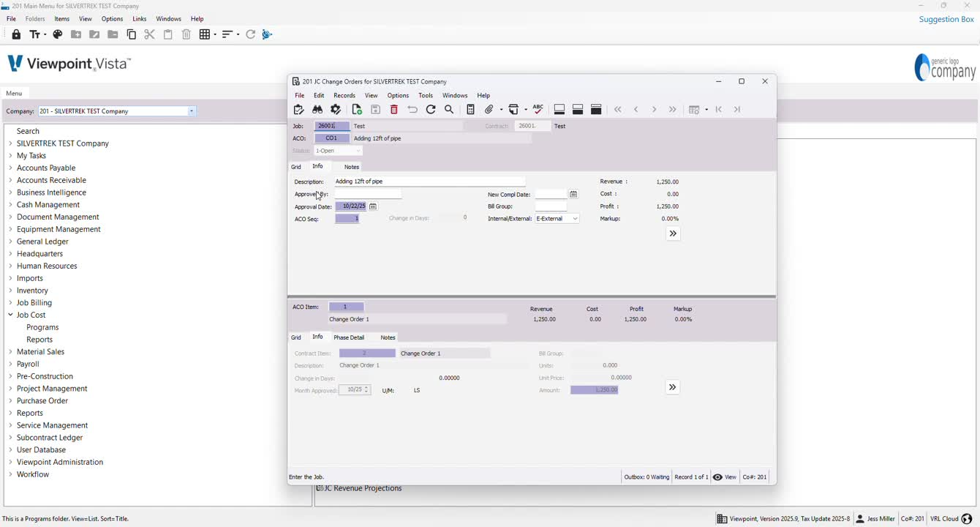Open the Records menu in Change Orders

click(344, 96)
